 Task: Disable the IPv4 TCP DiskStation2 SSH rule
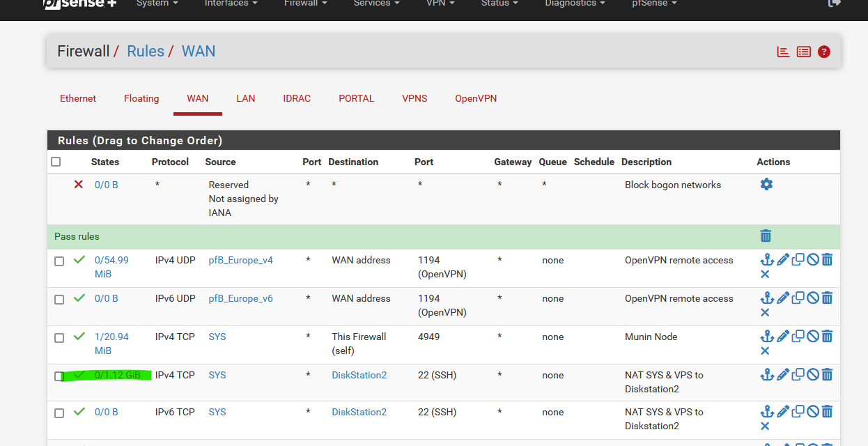(812, 375)
